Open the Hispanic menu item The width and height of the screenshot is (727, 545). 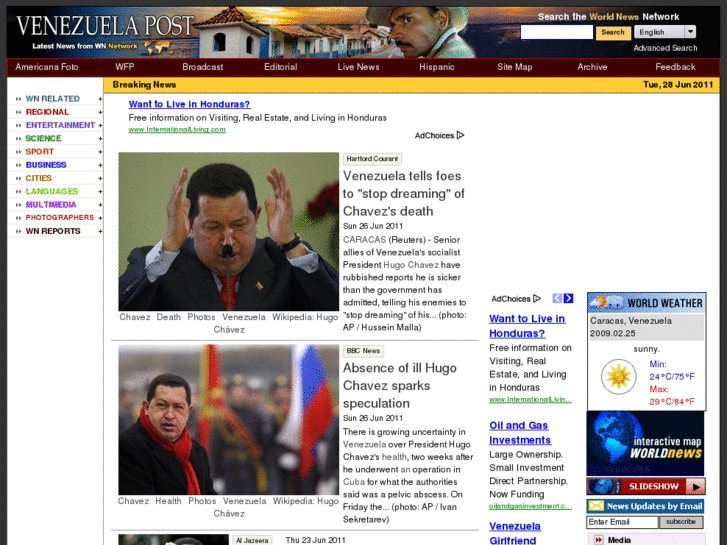click(437, 67)
